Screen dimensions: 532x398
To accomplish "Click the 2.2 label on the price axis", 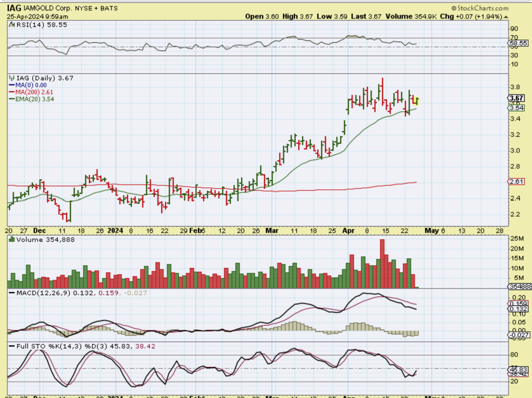I will pos(515,214).
